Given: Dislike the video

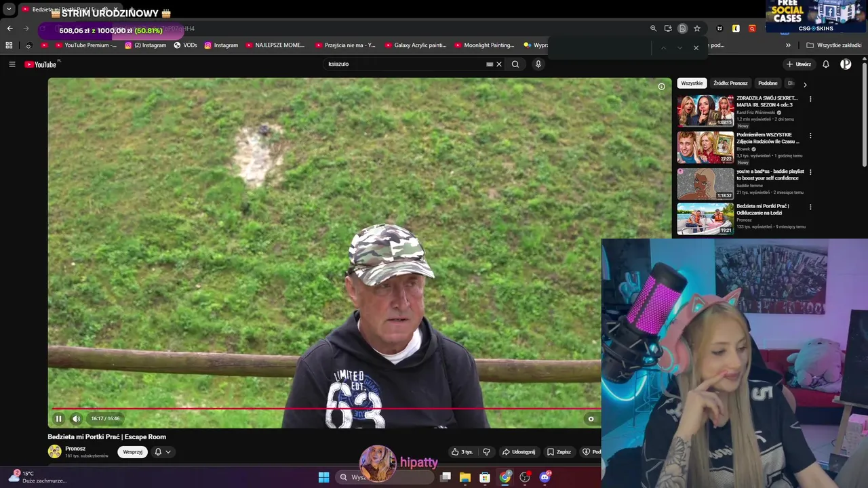Looking at the screenshot, I should point(486,452).
